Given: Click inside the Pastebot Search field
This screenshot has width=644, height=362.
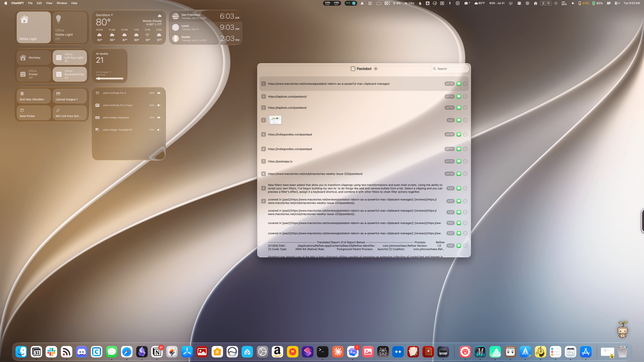Looking at the screenshot, I should point(450,69).
